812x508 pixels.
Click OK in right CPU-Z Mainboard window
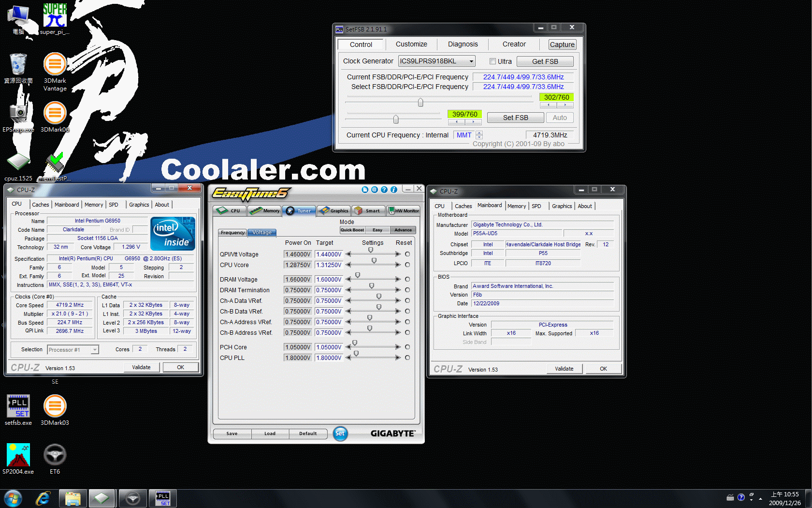[x=603, y=369]
